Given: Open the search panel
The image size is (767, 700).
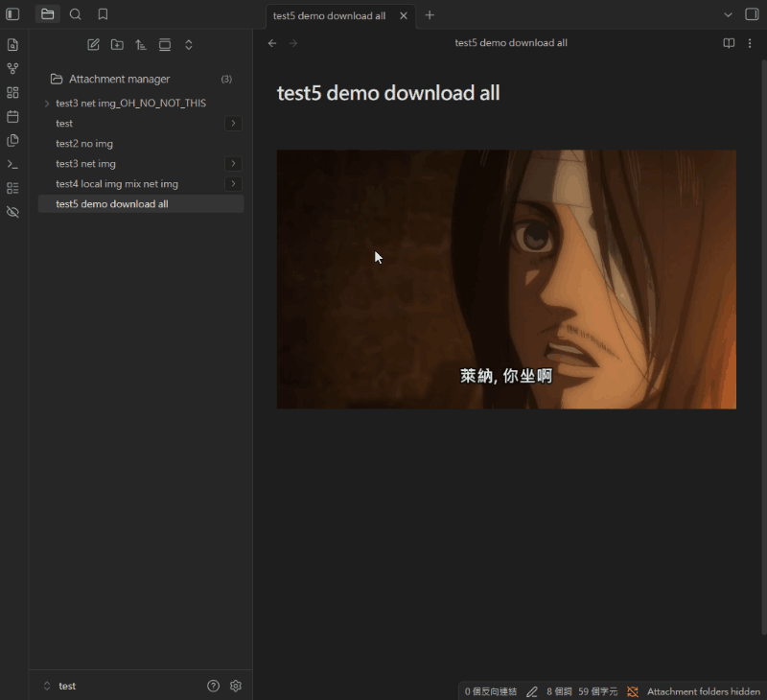Looking at the screenshot, I should [76, 14].
